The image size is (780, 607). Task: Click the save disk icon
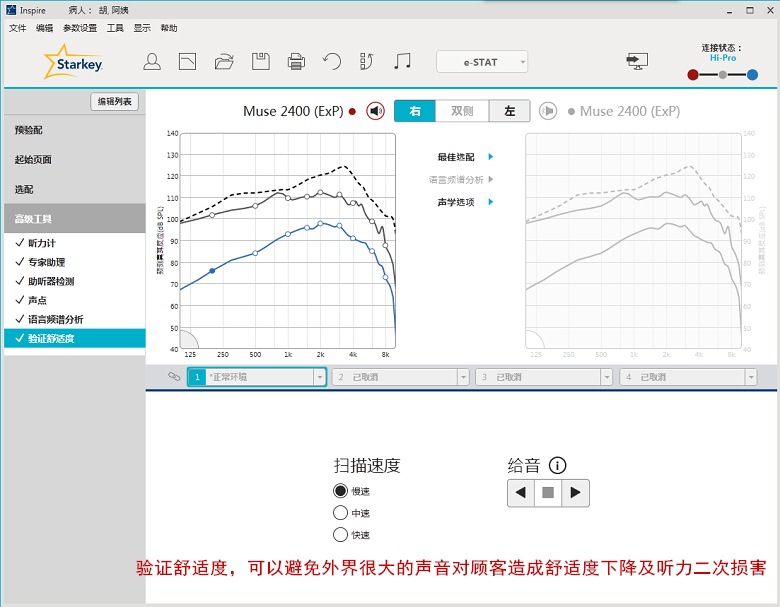pyautogui.click(x=260, y=62)
